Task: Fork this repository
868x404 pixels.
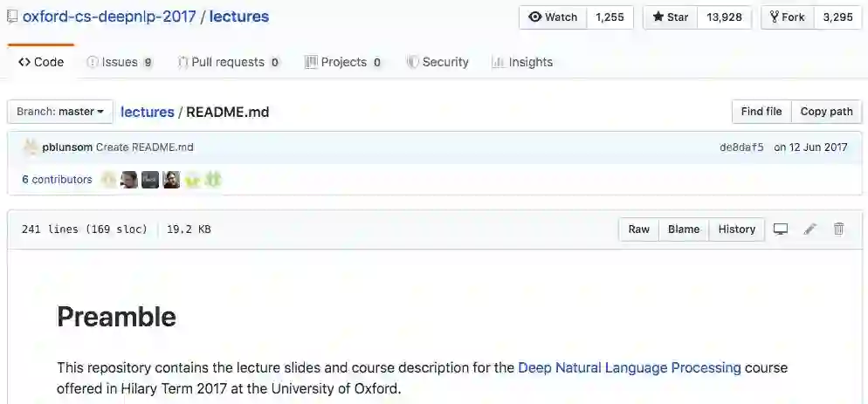Action: tap(788, 17)
